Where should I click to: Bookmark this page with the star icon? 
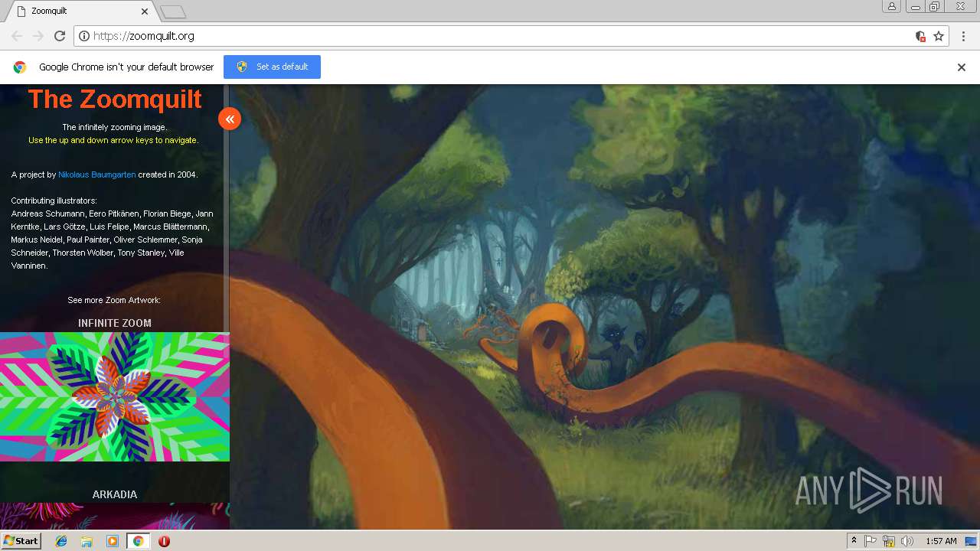pos(939,36)
